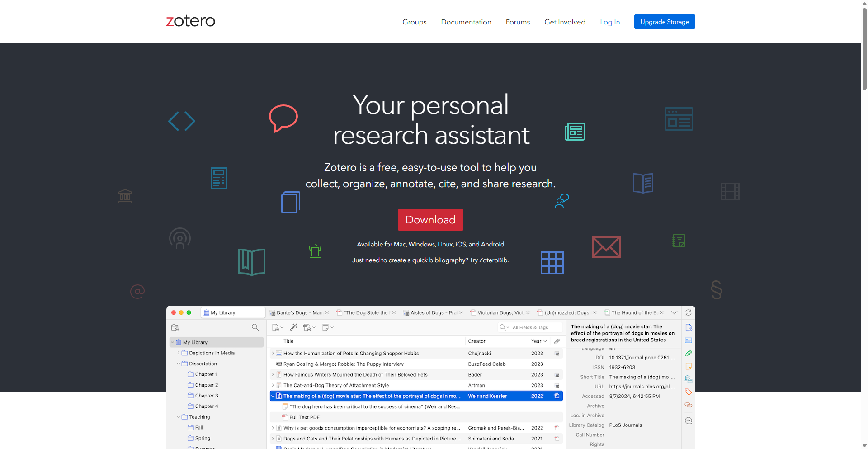This screenshot has width=868, height=449.
Task: Expand the How the Humanization of Pets item
Action: 273,354
